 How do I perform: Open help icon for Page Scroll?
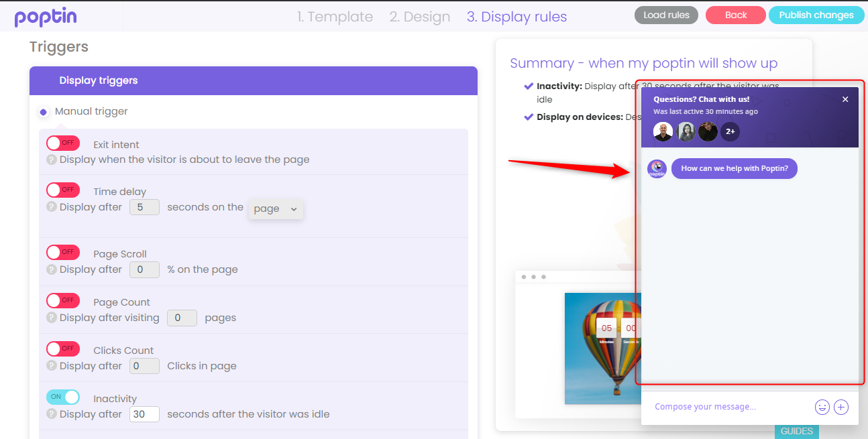click(51, 269)
